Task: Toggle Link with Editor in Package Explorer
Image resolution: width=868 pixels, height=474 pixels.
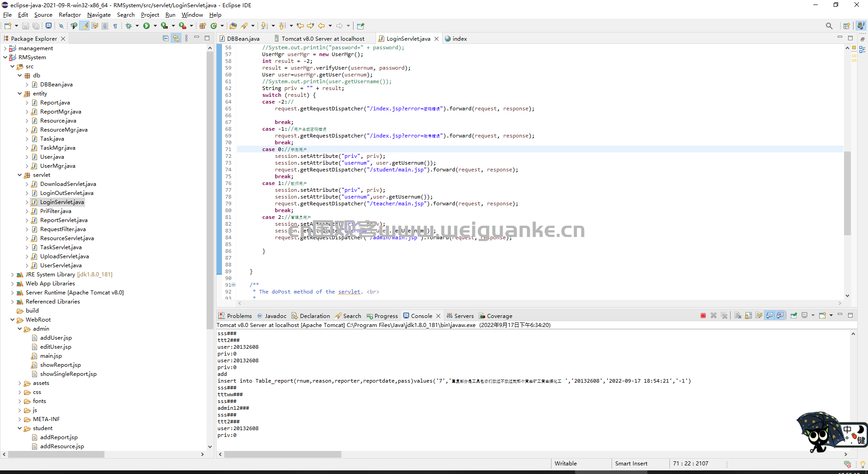Action: pos(176,38)
